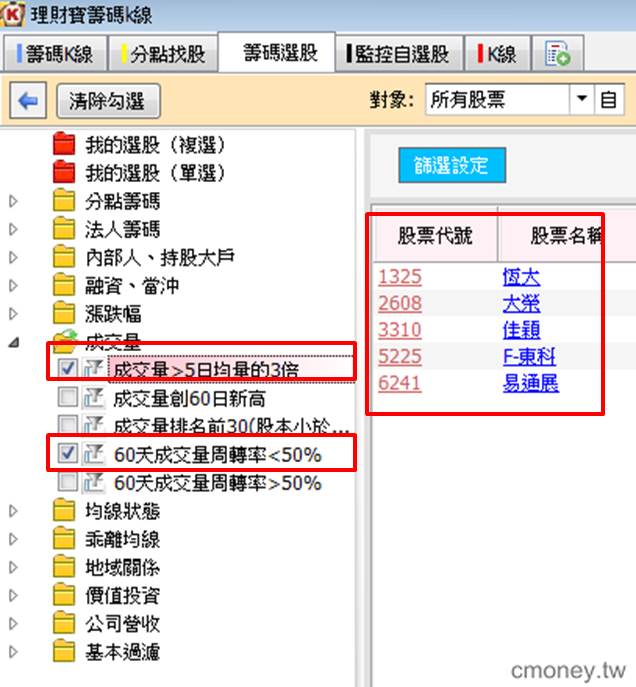Expand the 漲跌幅 tree node
636x687 pixels.
click(13, 314)
